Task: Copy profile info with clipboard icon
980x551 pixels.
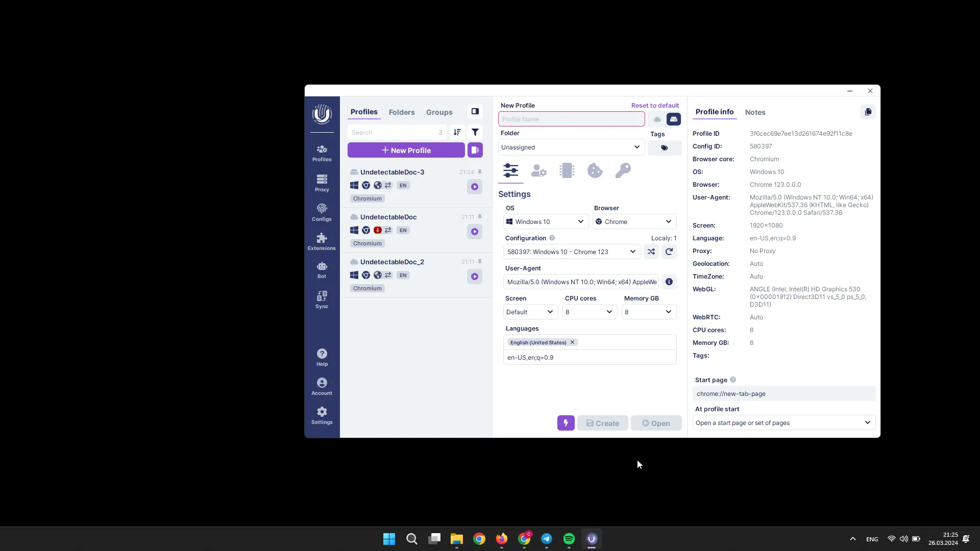Action: click(x=868, y=112)
